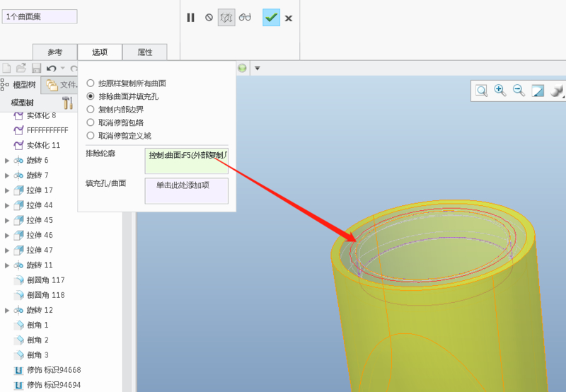Expand the 旋转 6 tree node
566x392 pixels.
pyautogui.click(x=7, y=161)
